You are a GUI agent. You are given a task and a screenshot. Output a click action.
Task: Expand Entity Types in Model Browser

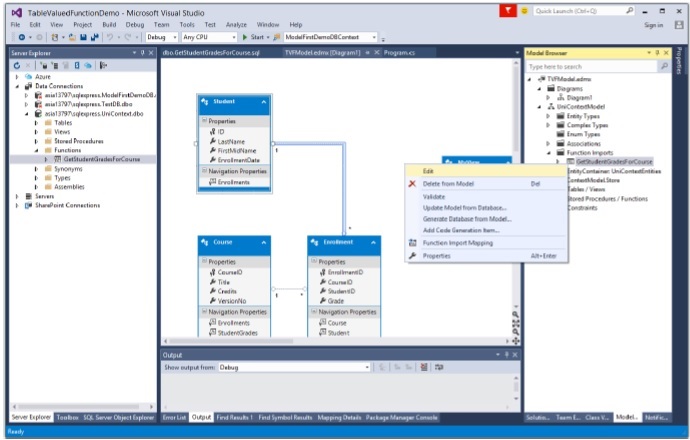[548, 116]
